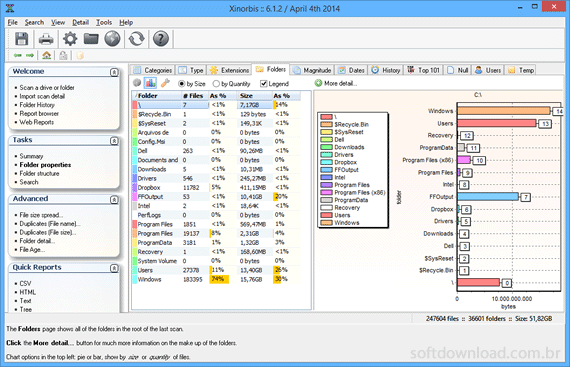This screenshot has width=570, height=367.
Task: Open settings via the gear icon
Action: point(70,39)
